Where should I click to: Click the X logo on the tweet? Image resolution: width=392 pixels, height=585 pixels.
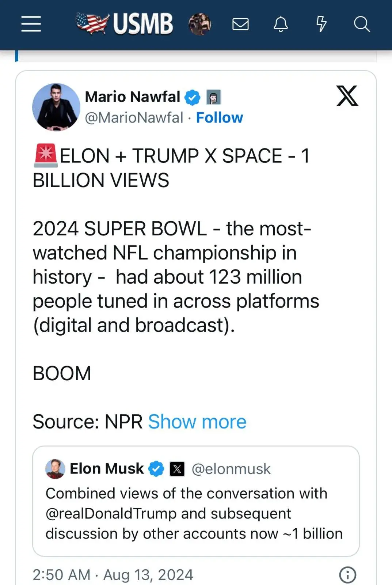(x=347, y=96)
